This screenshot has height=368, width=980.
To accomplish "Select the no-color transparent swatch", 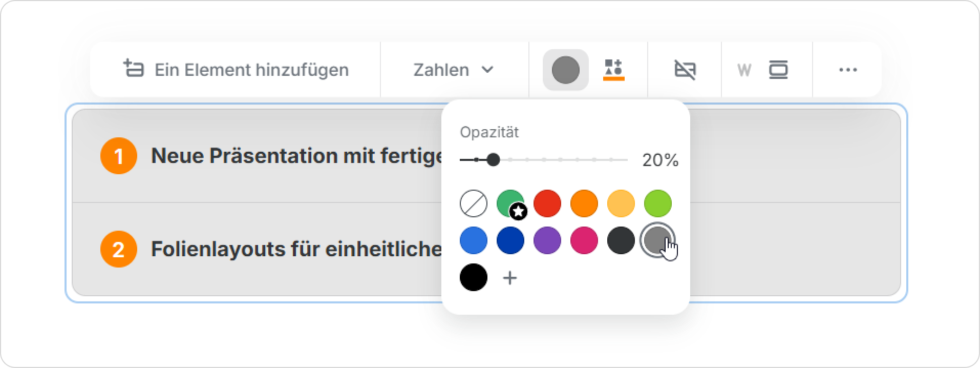I will [474, 203].
